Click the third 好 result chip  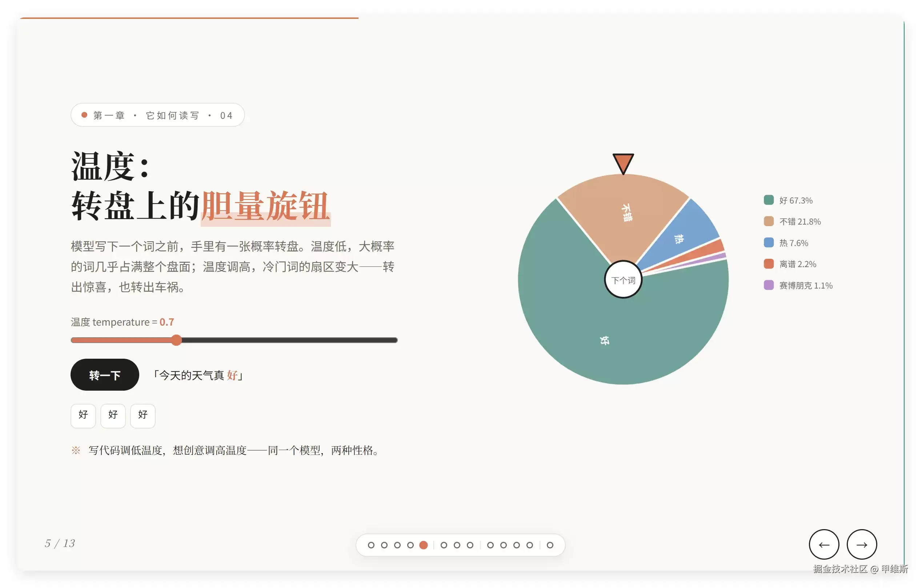coord(143,416)
